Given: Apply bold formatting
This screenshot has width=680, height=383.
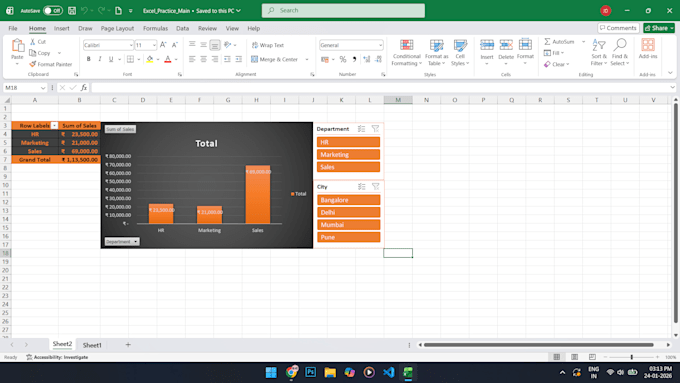Looking at the screenshot, I should 88,59.
